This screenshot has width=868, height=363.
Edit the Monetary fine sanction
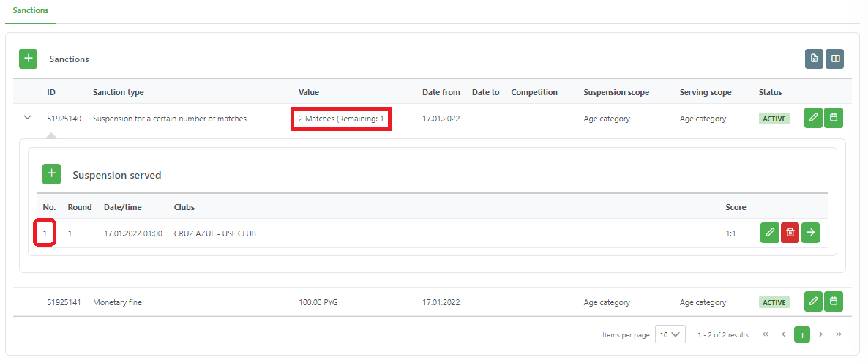coord(813,302)
